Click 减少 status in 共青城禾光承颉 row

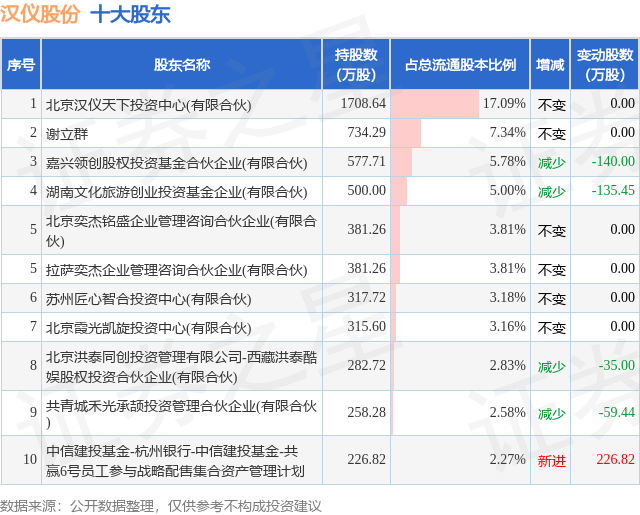tap(551, 414)
